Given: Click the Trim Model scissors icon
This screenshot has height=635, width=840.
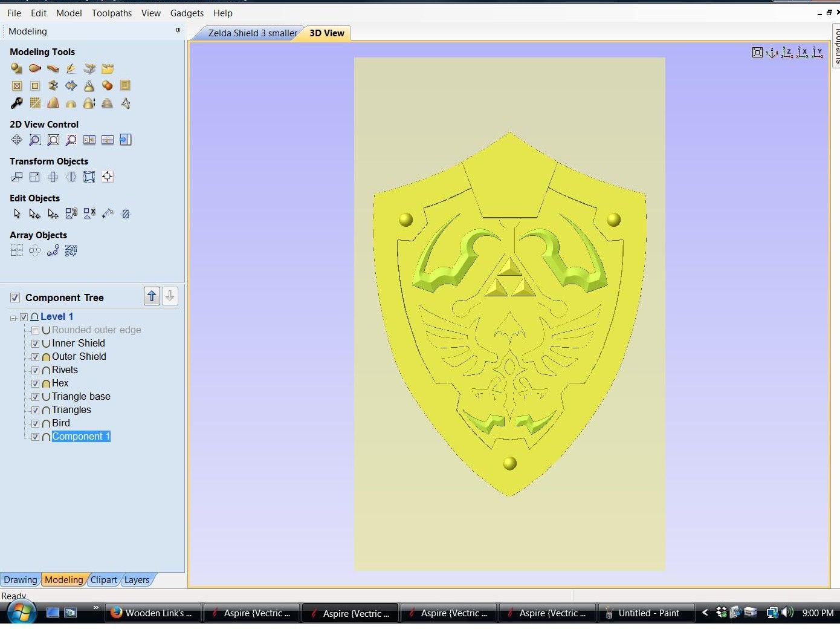Looking at the screenshot, I should click(x=53, y=85).
